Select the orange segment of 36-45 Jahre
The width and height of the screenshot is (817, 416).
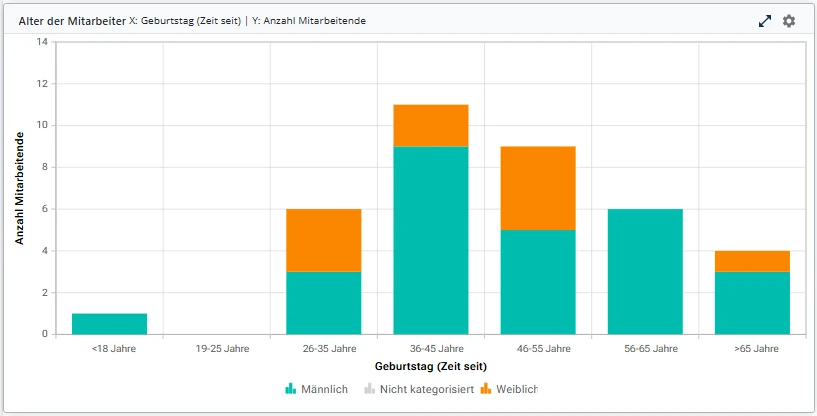[x=431, y=126]
